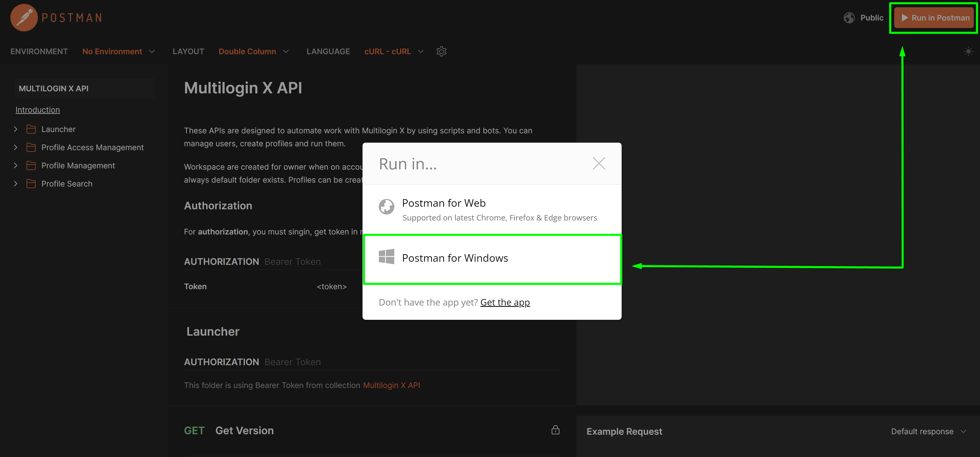
Task: Open the documentation settings gear
Action: 441,51
